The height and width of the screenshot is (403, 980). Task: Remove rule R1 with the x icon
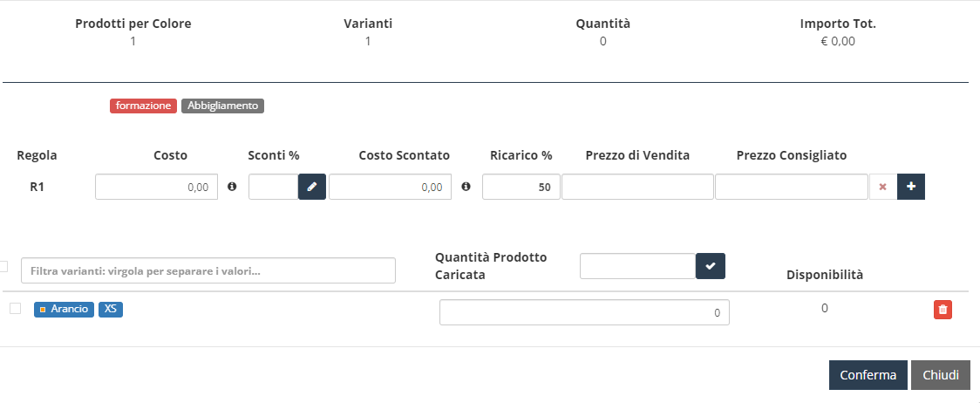[x=883, y=187]
